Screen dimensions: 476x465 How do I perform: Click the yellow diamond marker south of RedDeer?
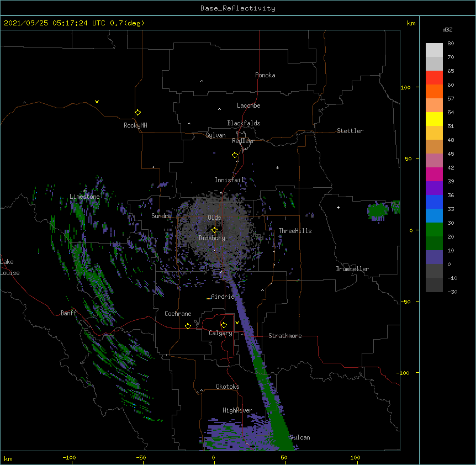click(x=235, y=155)
